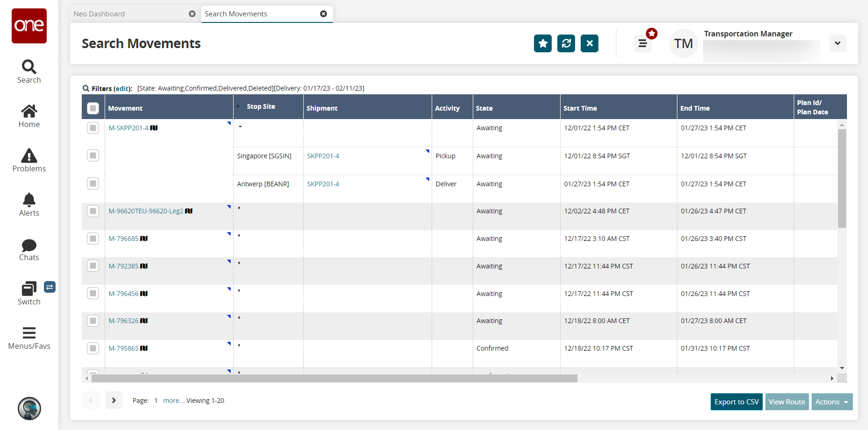Expand the M-96620TEU-96620-Leg2 row stops

(239, 208)
